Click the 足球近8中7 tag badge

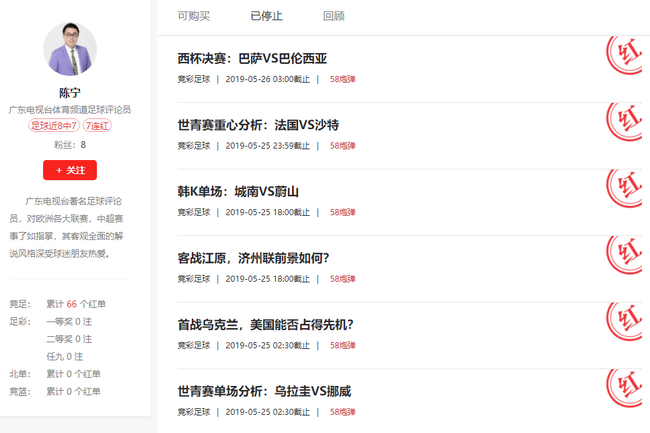53,125
